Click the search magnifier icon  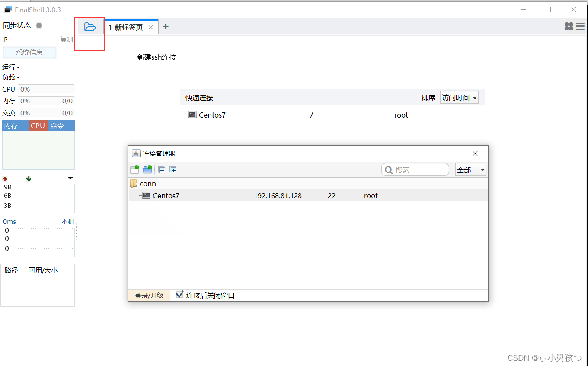click(389, 170)
